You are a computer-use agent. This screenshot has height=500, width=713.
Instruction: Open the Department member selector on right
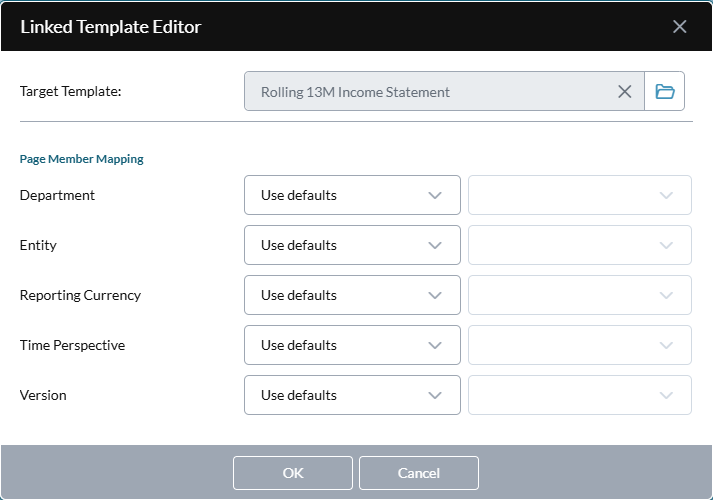pyautogui.click(x=580, y=195)
